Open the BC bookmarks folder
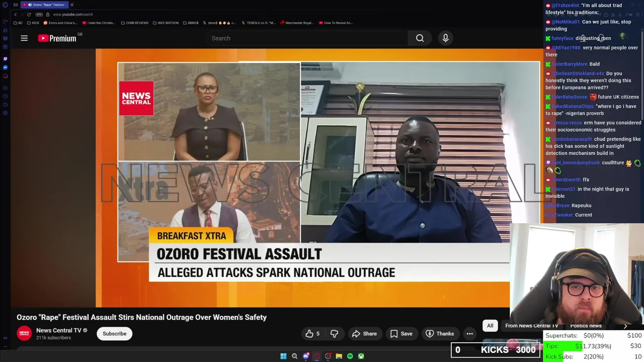 pos(19,23)
